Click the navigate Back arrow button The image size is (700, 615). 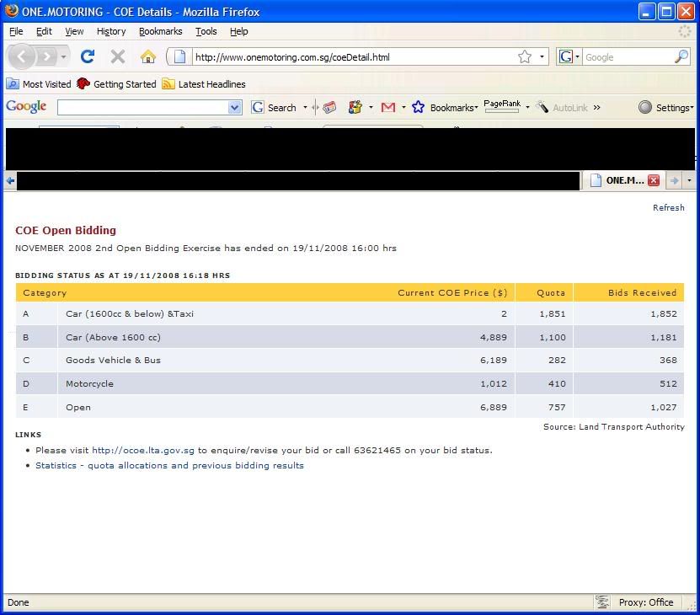[23, 56]
